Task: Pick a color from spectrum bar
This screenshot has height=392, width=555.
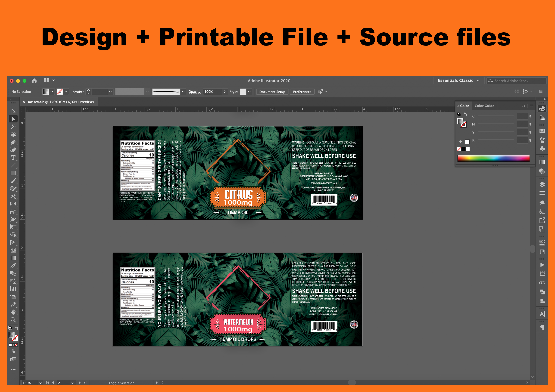Action: (493, 158)
